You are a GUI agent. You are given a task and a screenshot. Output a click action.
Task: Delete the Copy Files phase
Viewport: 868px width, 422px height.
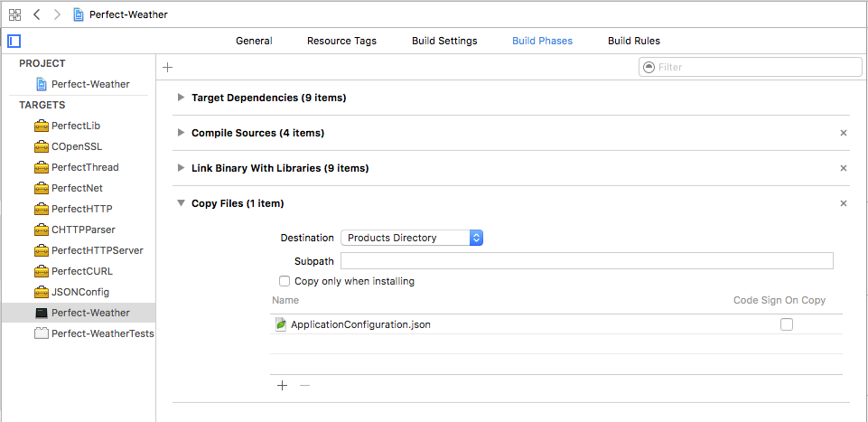point(844,203)
